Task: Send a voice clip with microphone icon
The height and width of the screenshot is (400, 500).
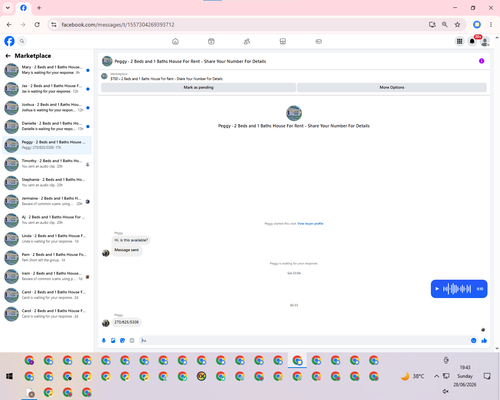Action: [x=104, y=340]
